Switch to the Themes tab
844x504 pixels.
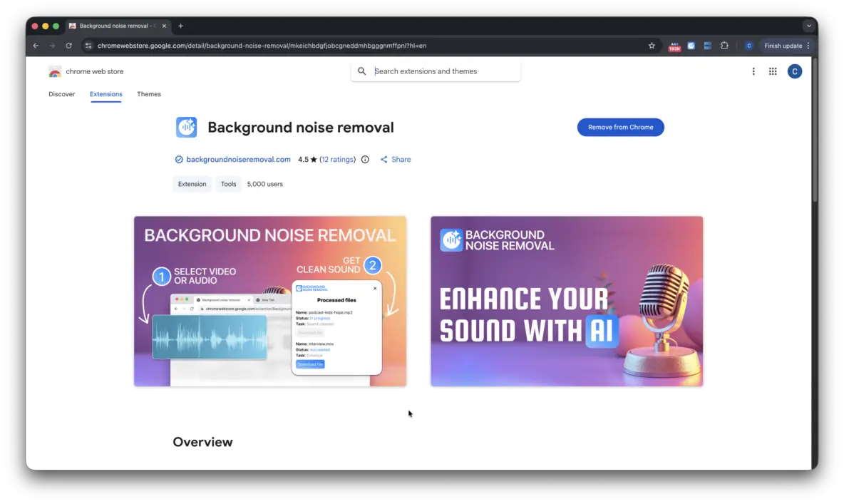click(x=149, y=94)
